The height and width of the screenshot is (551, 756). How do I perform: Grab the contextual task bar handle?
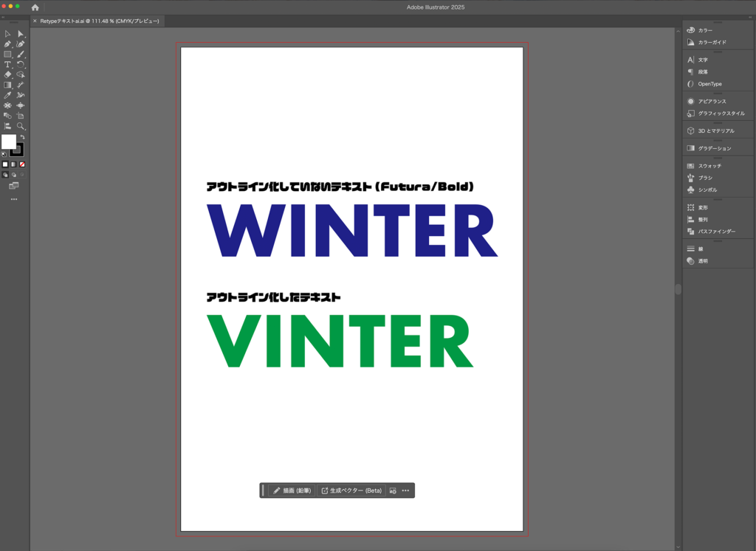[x=263, y=491]
